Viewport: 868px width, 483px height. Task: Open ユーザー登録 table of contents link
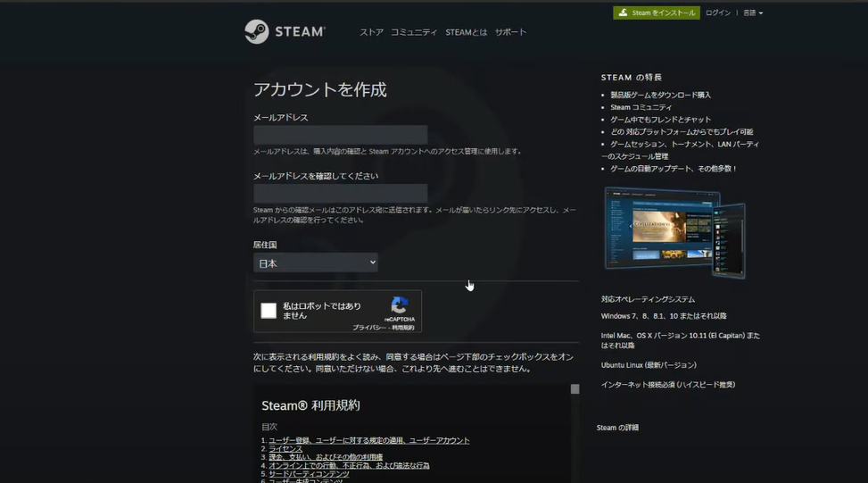369,440
